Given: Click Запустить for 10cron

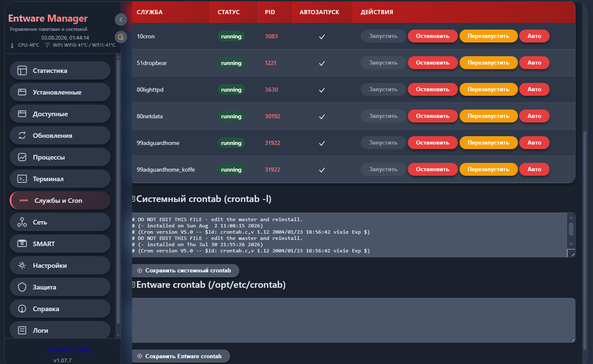Looking at the screenshot, I should point(383,36).
